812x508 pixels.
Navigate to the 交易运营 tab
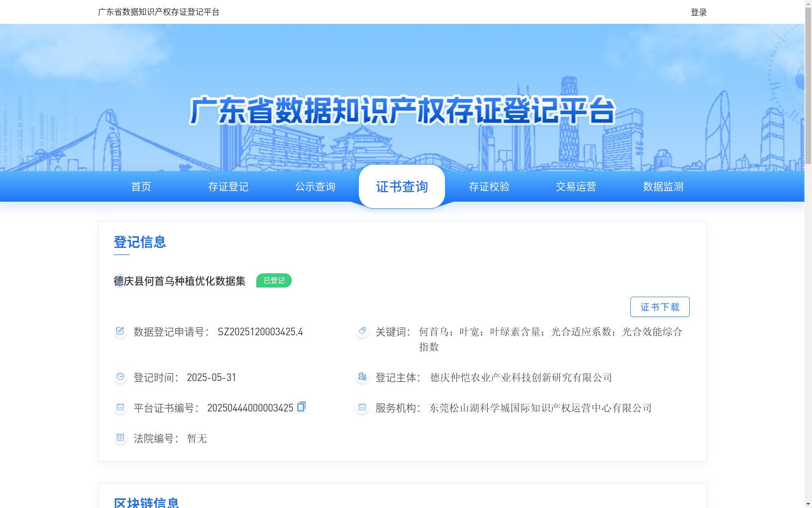pyautogui.click(x=576, y=186)
